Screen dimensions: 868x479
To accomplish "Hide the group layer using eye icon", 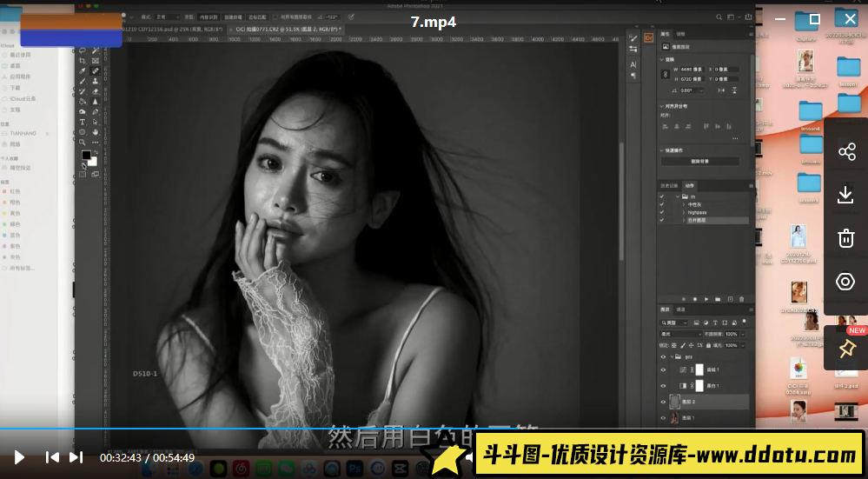I will (663, 357).
